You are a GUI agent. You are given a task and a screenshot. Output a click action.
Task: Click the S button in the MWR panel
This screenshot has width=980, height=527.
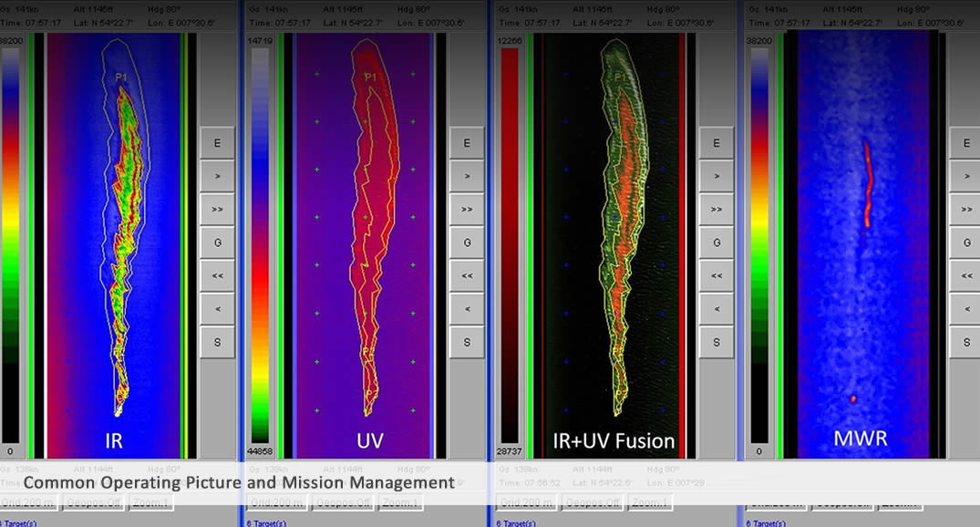point(965,342)
